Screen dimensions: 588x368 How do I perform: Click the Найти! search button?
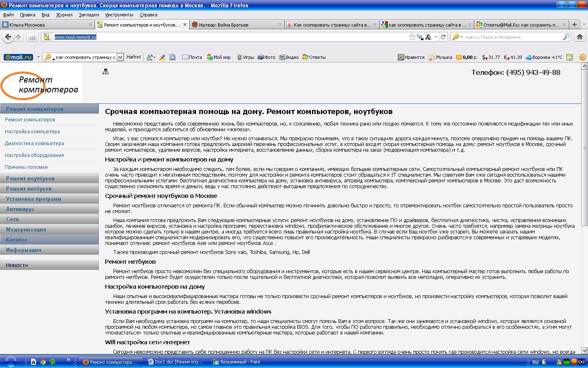pos(134,57)
